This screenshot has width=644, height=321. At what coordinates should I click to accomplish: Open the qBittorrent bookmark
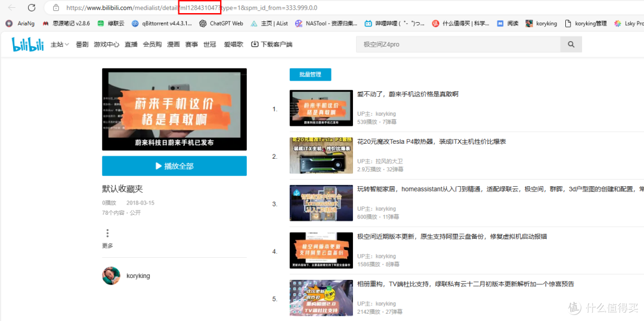162,23
